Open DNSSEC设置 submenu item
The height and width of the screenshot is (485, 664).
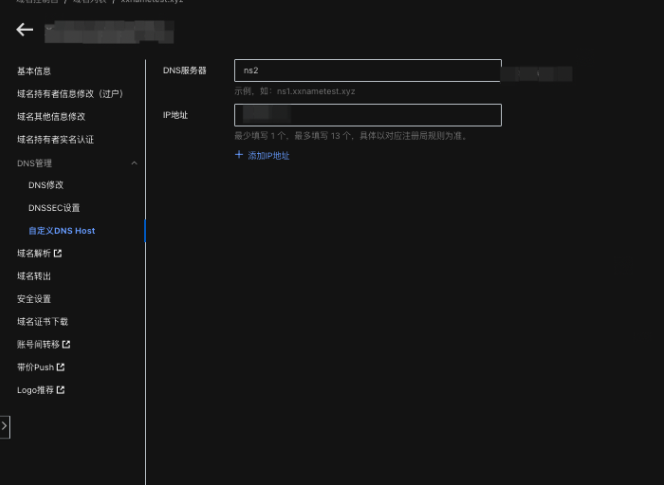[54, 208]
